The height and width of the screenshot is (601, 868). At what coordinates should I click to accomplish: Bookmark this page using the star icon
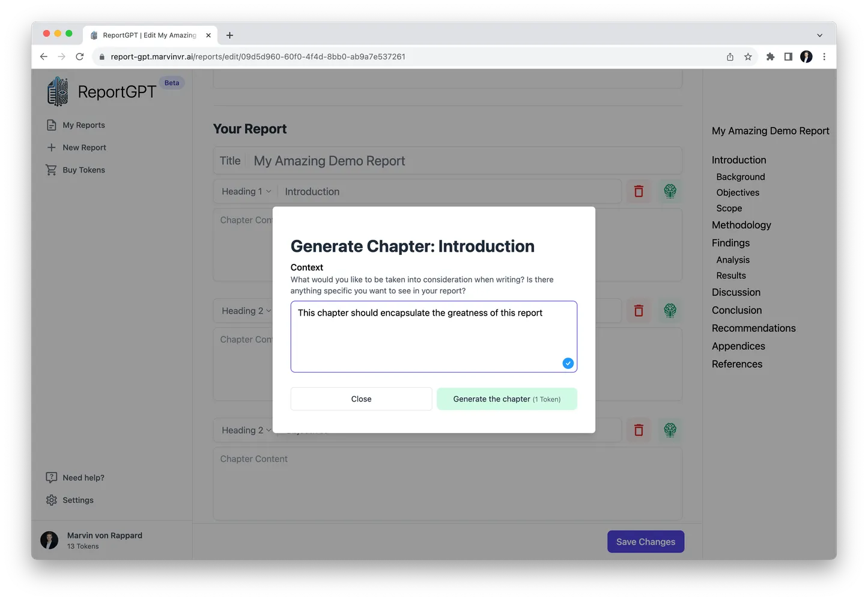coord(748,56)
